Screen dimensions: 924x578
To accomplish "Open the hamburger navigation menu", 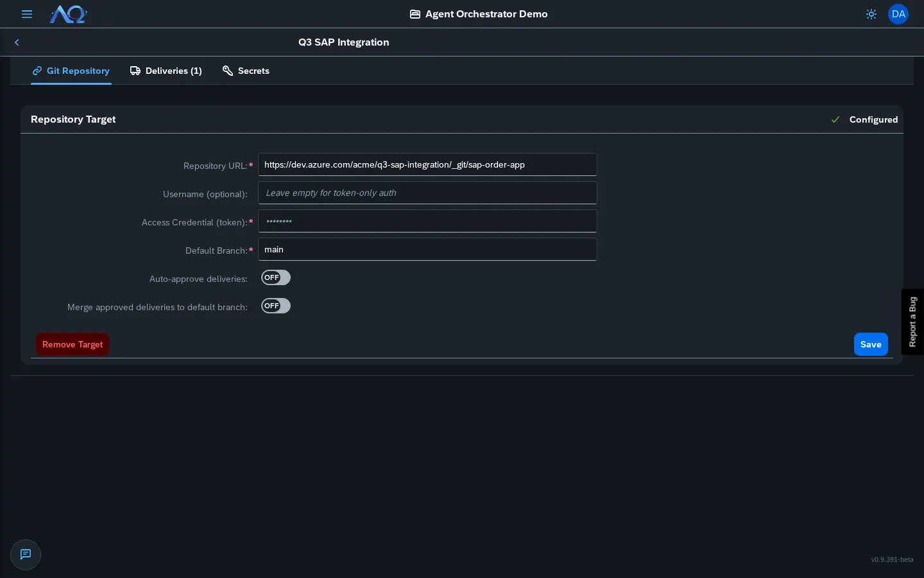I will point(27,14).
